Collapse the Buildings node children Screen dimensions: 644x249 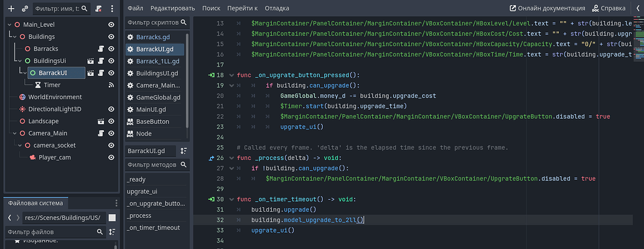tap(15, 37)
